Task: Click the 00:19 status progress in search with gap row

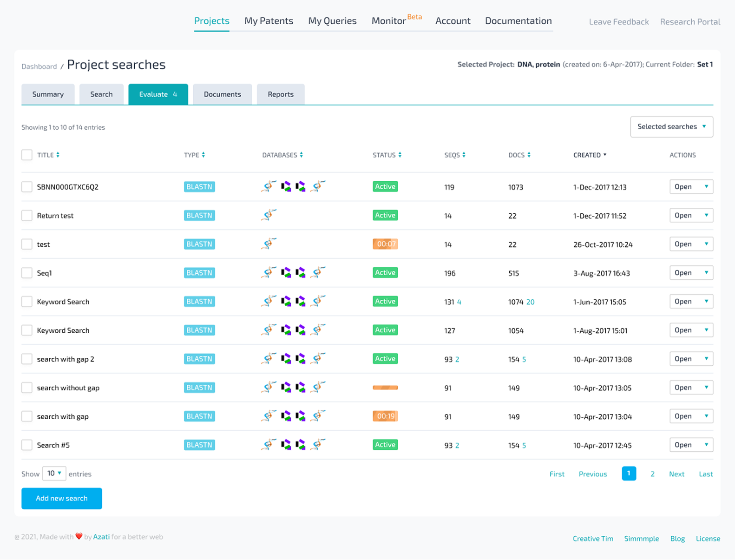Action: [x=385, y=416]
